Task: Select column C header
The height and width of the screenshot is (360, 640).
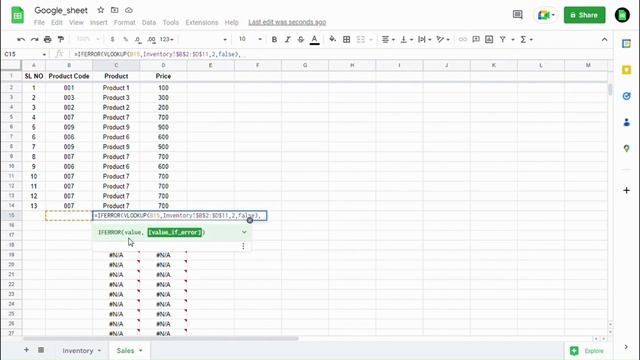Action: pos(116,65)
